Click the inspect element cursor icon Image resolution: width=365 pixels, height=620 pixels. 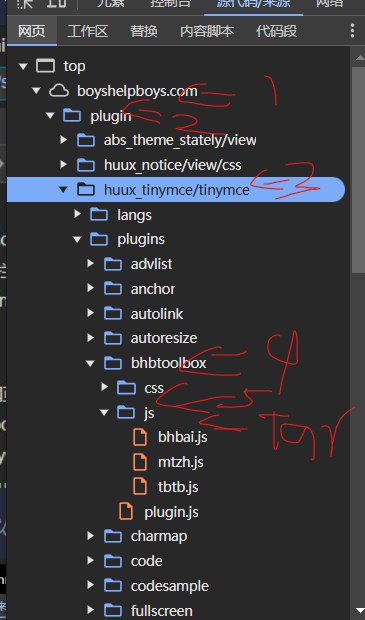(25, 4)
